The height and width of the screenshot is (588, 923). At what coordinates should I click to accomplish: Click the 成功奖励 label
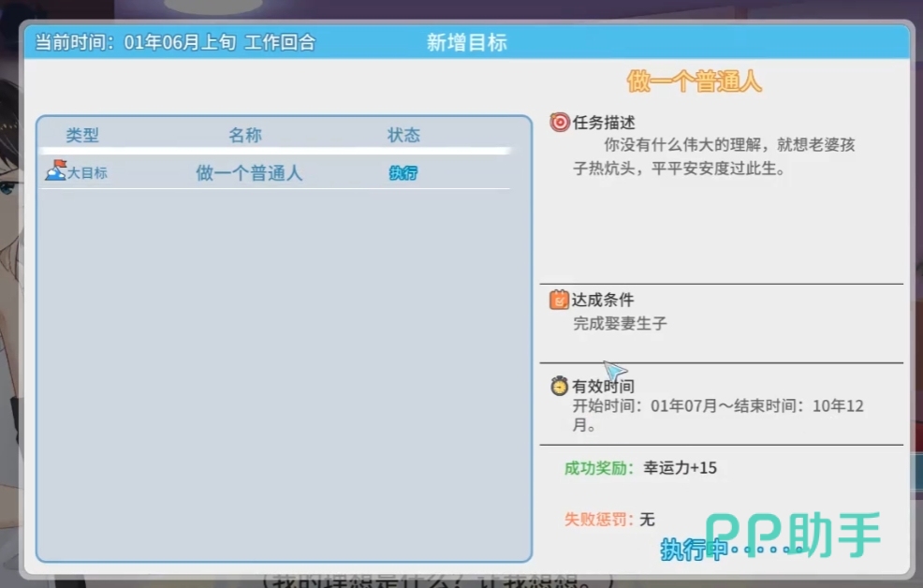point(599,467)
